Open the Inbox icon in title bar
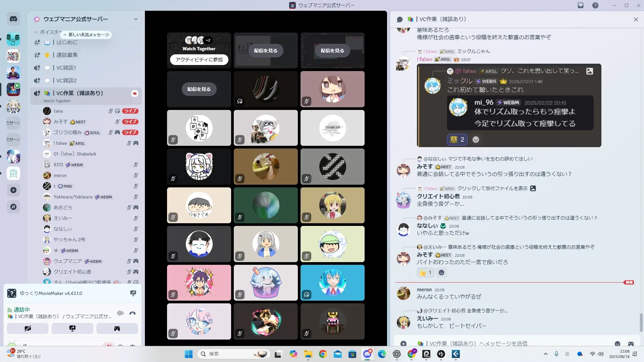The height and width of the screenshot is (362, 644). (580, 5)
